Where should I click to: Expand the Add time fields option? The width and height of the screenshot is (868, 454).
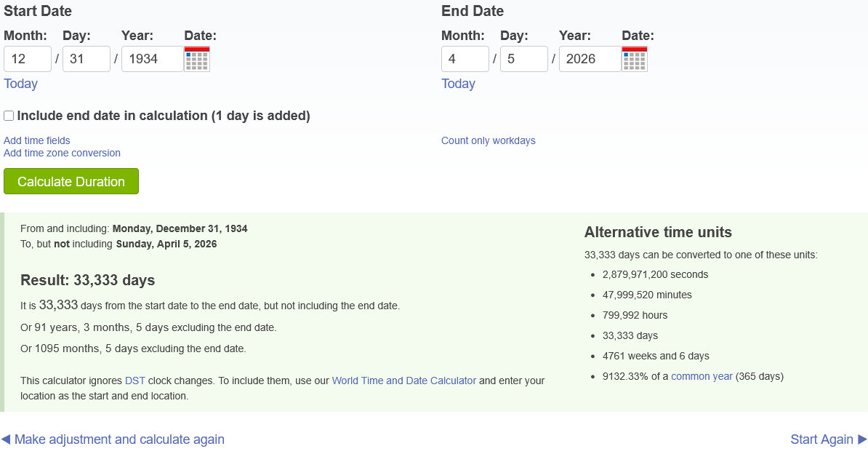point(37,140)
